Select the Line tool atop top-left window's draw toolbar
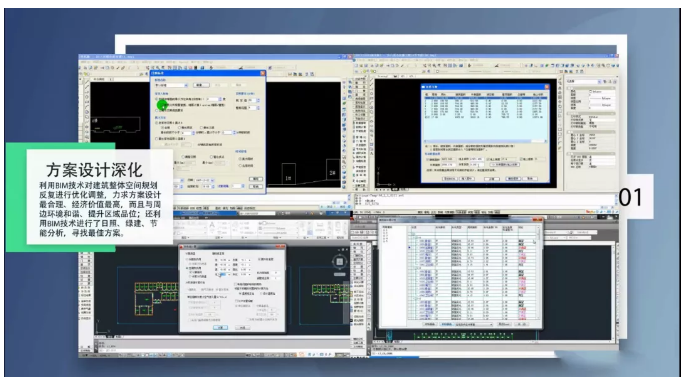688x381 pixels. 87,82
